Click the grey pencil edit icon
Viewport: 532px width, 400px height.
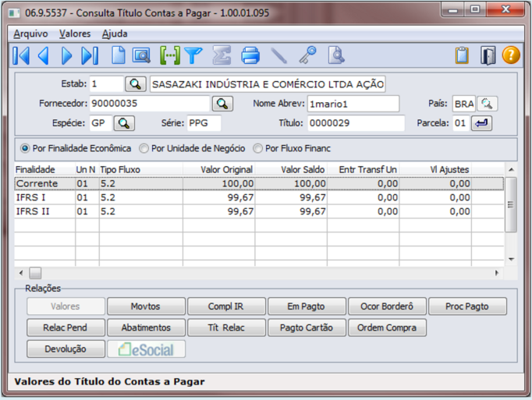[x=279, y=55]
